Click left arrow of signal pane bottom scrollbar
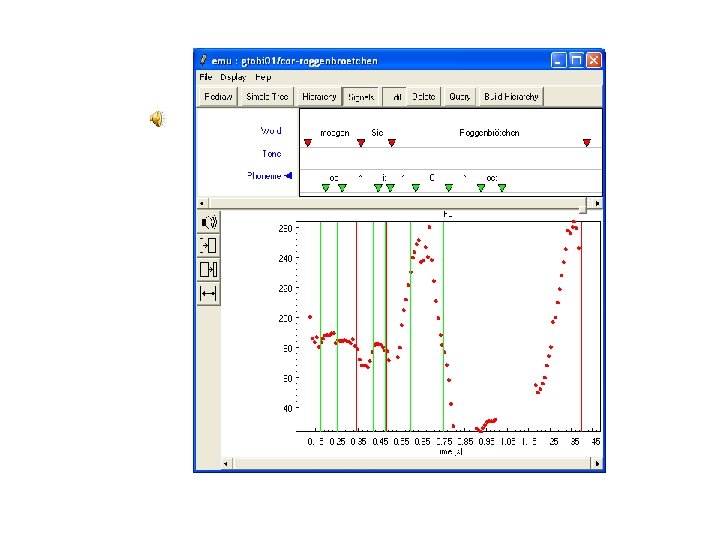Image resolution: width=720 pixels, height=540 pixels. click(225, 463)
